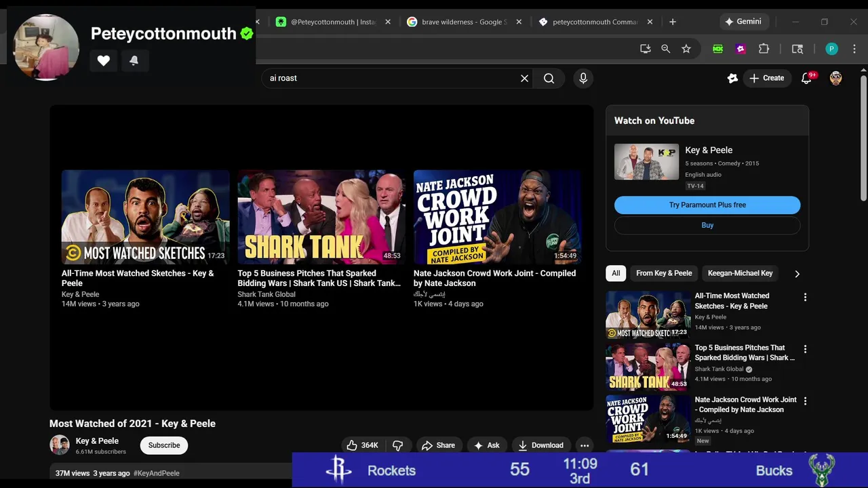Image resolution: width=868 pixels, height=488 pixels.
Task: Click the purple extension icon in toolbar
Action: click(741, 49)
